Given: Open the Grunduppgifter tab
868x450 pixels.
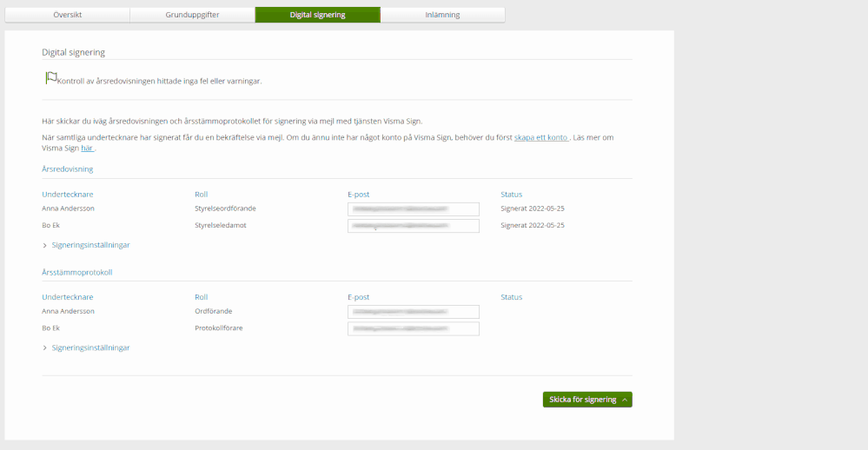Looking at the screenshot, I should [x=192, y=15].
